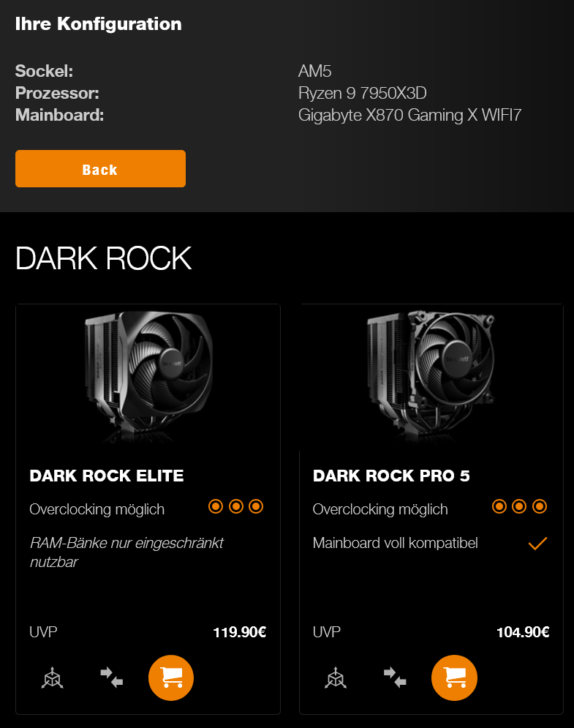Open the Dark Rock Pro 5 product image
The width and height of the screenshot is (574, 728).
click(431, 377)
